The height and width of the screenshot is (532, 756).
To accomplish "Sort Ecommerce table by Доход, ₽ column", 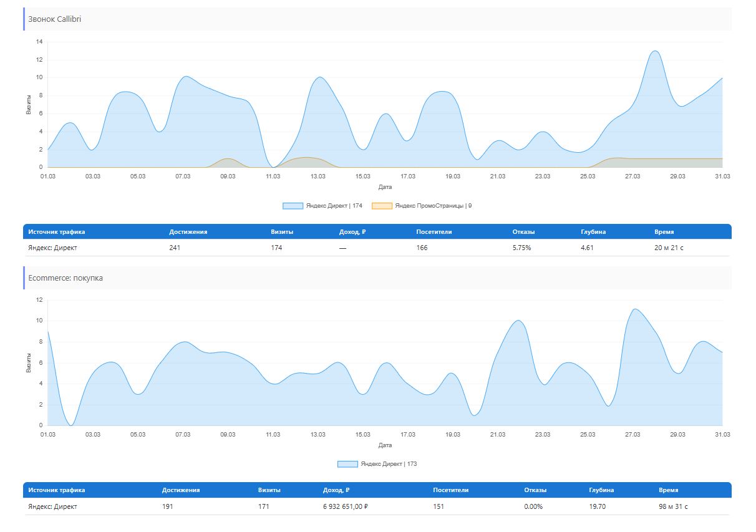I will click(336, 490).
